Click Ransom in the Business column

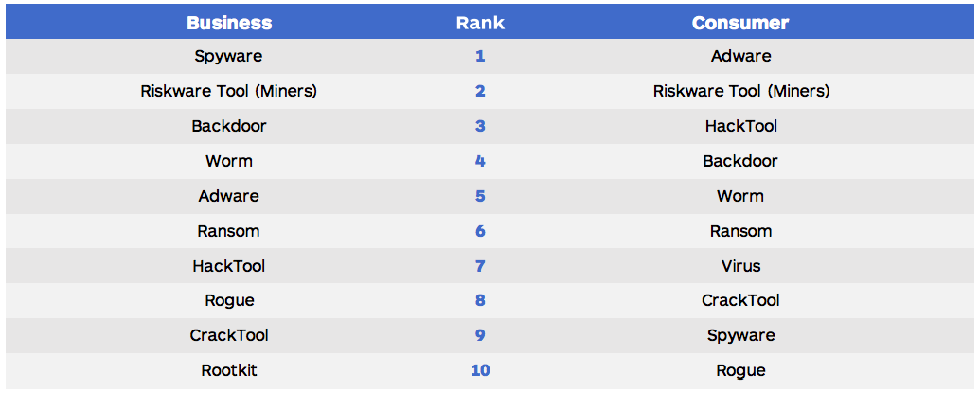click(228, 231)
